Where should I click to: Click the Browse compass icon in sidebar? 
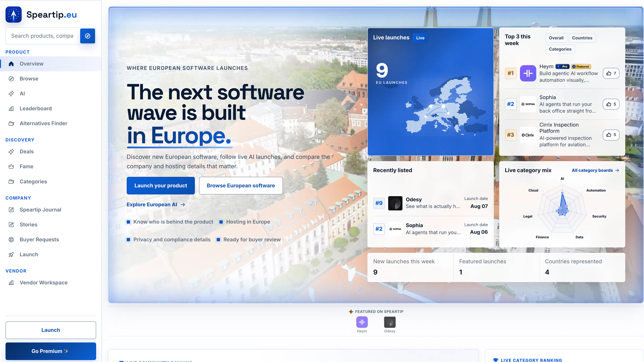(x=11, y=79)
